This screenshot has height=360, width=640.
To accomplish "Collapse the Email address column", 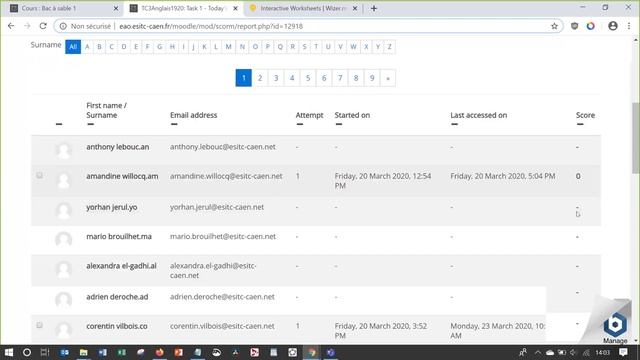I will (174, 124).
